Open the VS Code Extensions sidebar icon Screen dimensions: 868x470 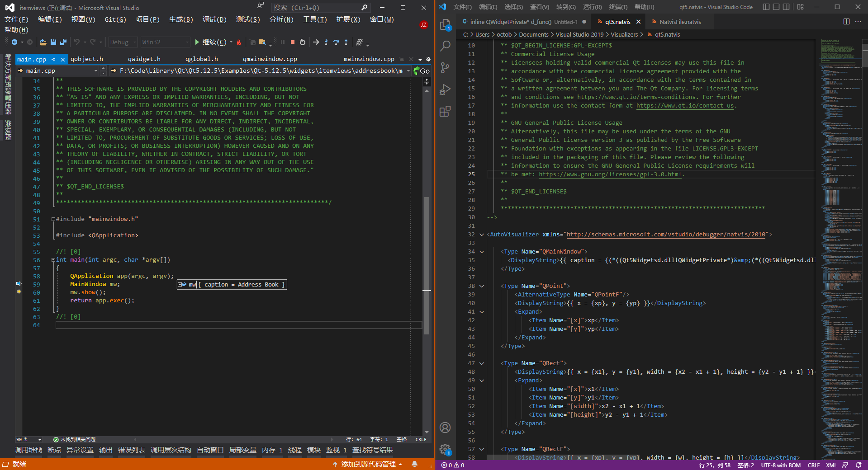tap(445, 111)
